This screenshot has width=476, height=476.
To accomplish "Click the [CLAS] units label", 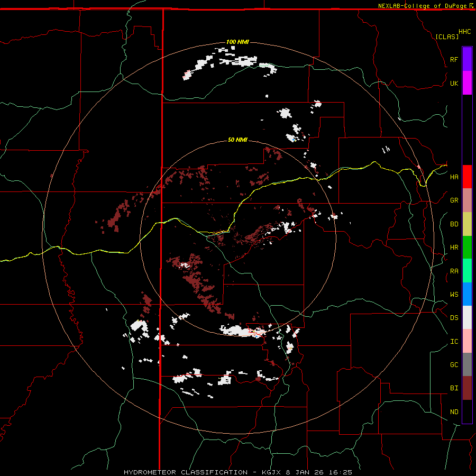I will pos(447,36).
